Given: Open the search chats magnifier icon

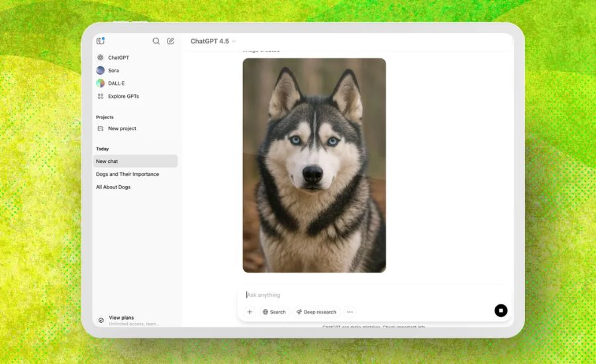Looking at the screenshot, I should tap(156, 41).
